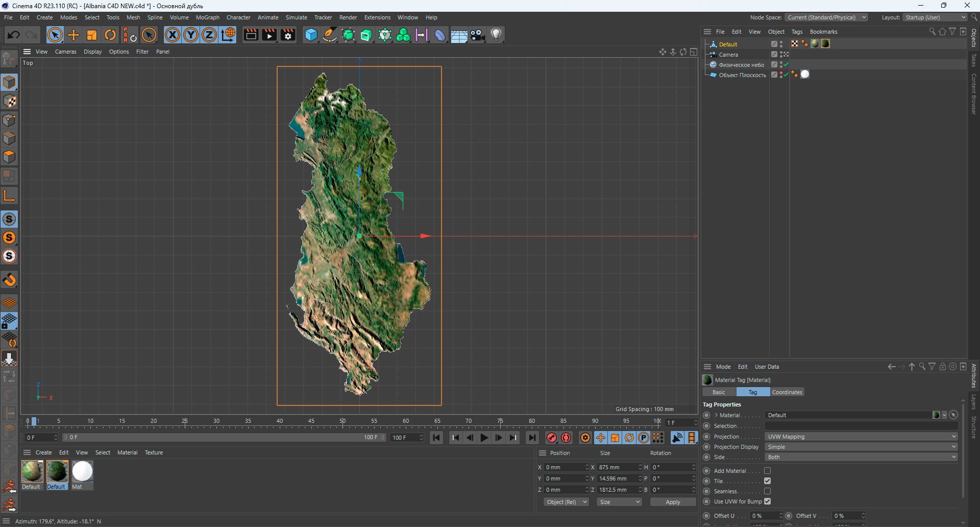Open the Size mode dropdown
The height and width of the screenshot is (527, 980).
(619, 502)
